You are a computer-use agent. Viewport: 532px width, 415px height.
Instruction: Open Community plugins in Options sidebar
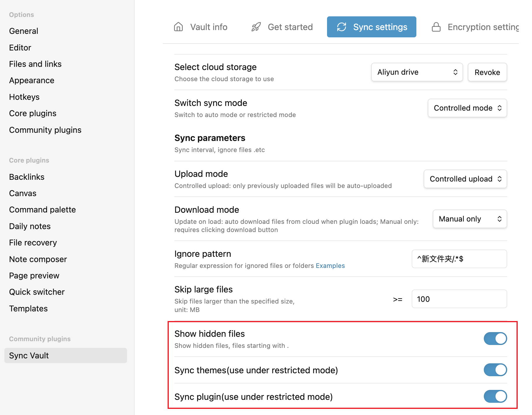click(x=45, y=130)
